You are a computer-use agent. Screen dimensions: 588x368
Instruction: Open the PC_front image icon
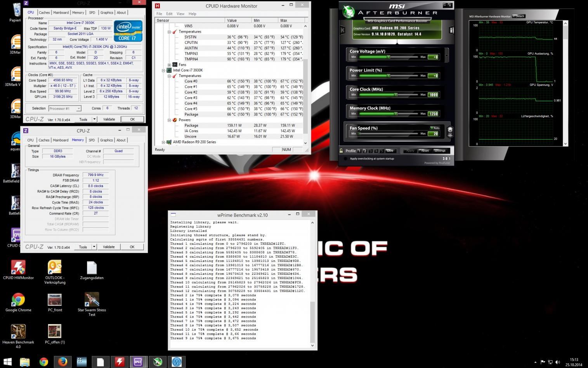[x=55, y=303]
